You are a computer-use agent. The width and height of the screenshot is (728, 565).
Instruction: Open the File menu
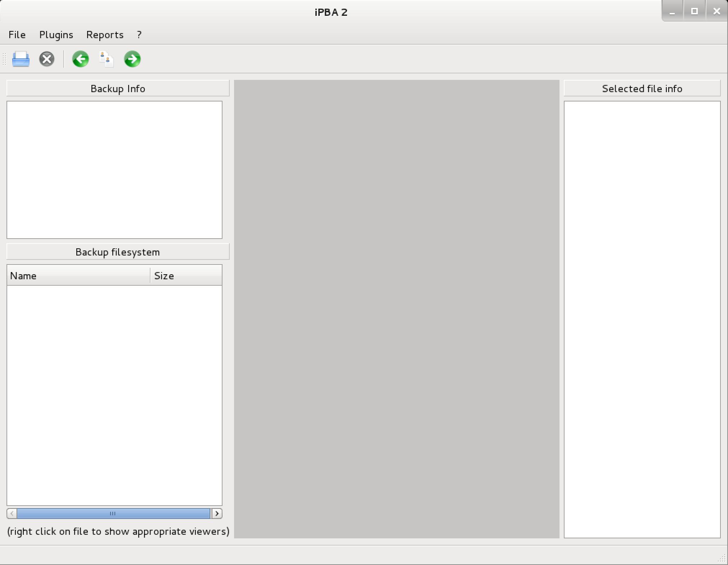pos(17,35)
